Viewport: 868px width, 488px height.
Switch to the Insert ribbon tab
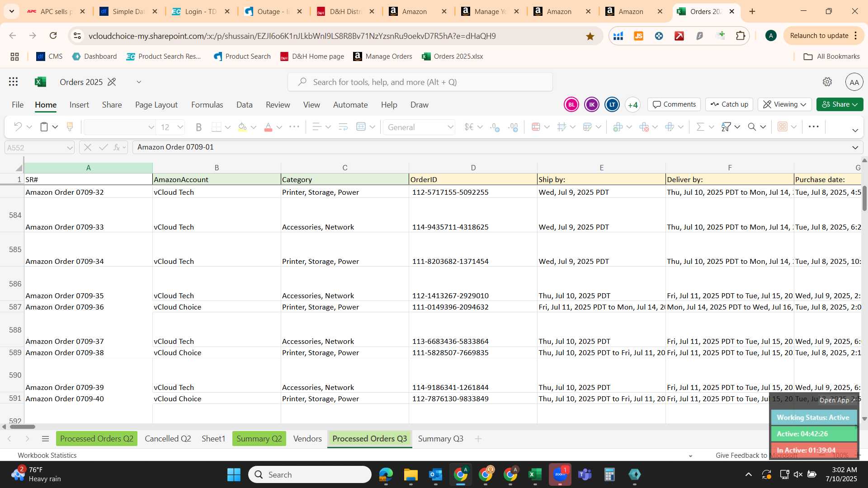click(79, 105)
